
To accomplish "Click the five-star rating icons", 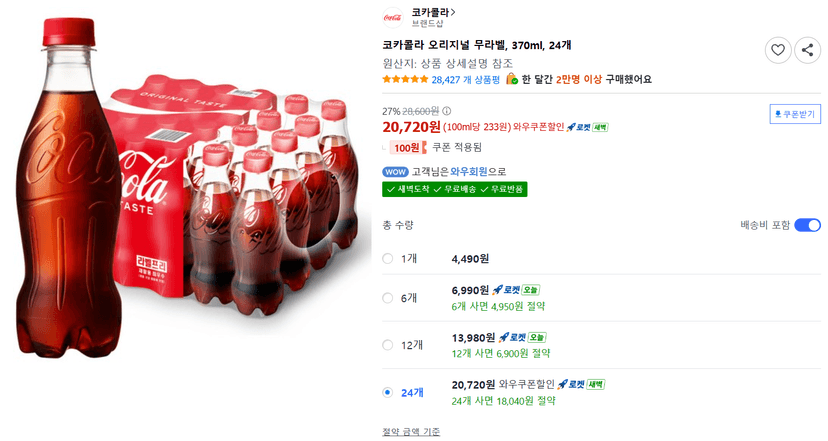I will [405, 79].
